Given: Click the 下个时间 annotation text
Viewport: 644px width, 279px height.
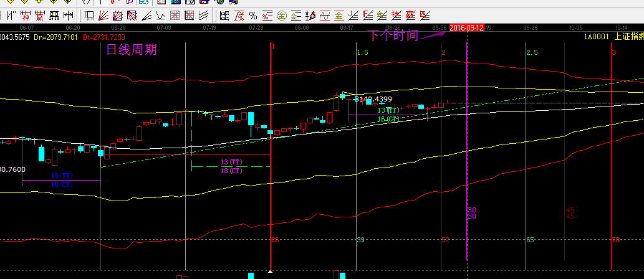Looking at the screenshot, I should coord(393,35).
